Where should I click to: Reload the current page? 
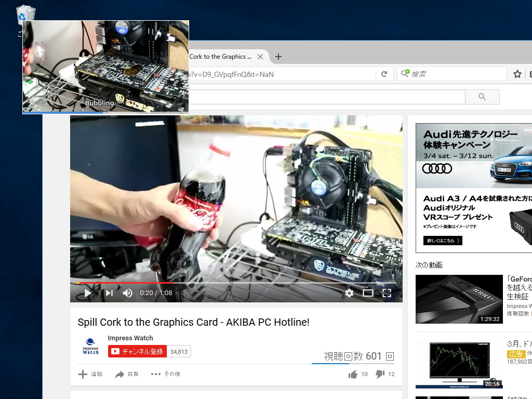coord(384,74)
